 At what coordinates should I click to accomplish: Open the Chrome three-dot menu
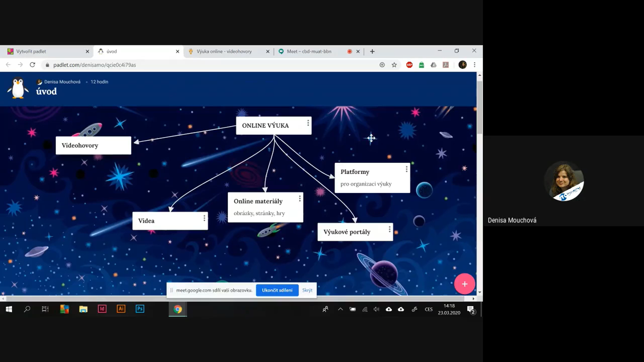coord(474,65)
